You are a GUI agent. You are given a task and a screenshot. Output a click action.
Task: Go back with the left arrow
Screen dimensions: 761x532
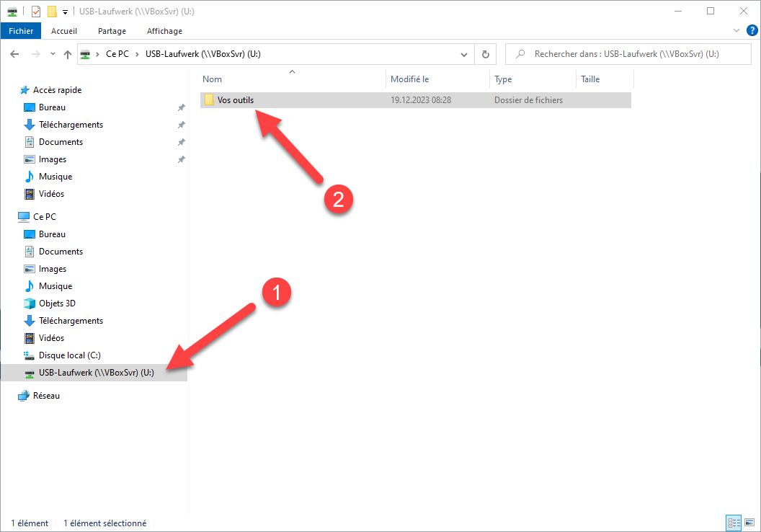(x=14, y=54)
